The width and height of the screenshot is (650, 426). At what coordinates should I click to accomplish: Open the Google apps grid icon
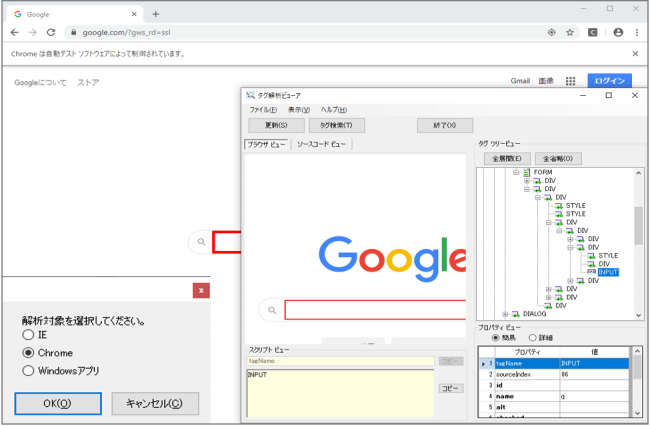pos(570,81)
